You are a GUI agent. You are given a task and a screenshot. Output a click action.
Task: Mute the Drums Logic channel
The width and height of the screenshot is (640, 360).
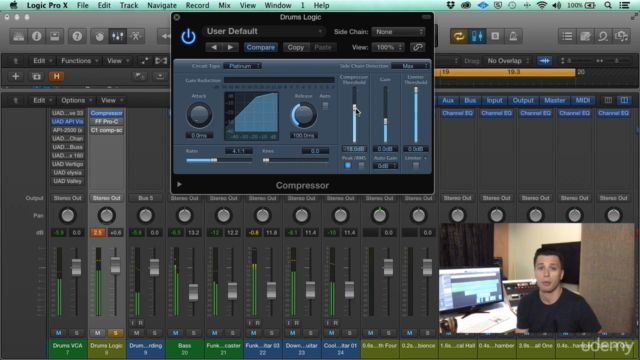[98, 333]
